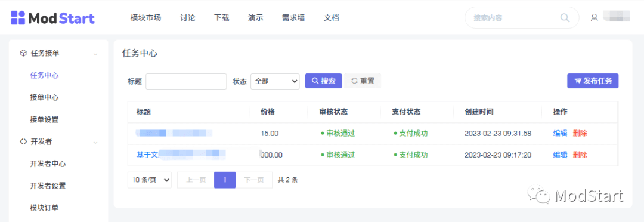Edit the task created at 09:17:20
This screenshot has height=222, width=644.
[x=560, y=155]
